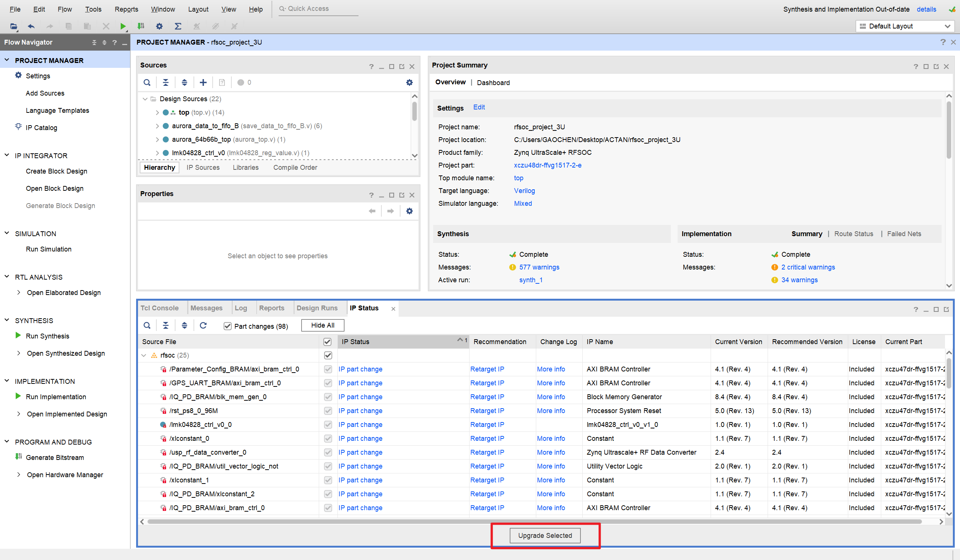Toggle checkbox for /Parameter_Config_BRAM/axi_bram_ctrl_0 row
The height and width of the screenshot is (560, 960).
point(328,369)
